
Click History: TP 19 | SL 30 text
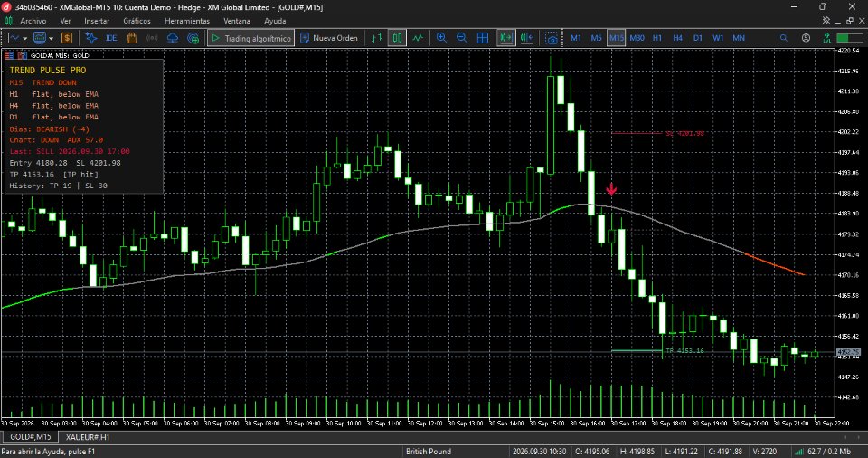click(59, 186)
